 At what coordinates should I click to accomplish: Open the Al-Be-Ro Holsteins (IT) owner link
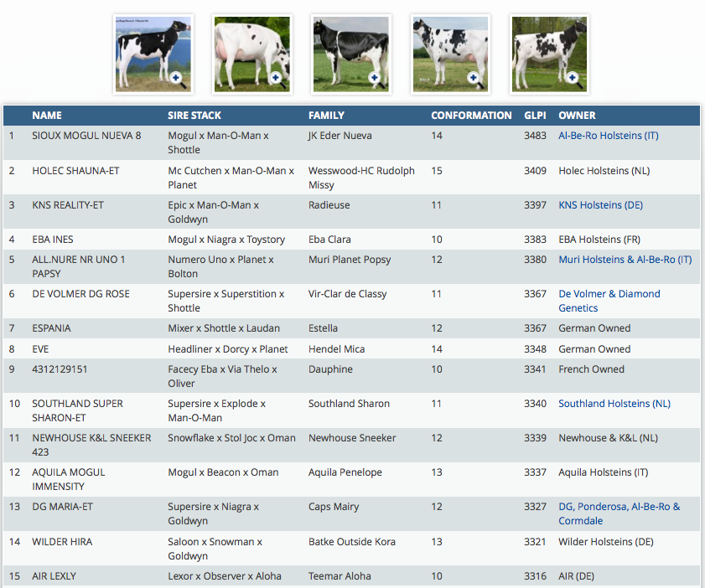pyautogui.click(x=608, y=136)
